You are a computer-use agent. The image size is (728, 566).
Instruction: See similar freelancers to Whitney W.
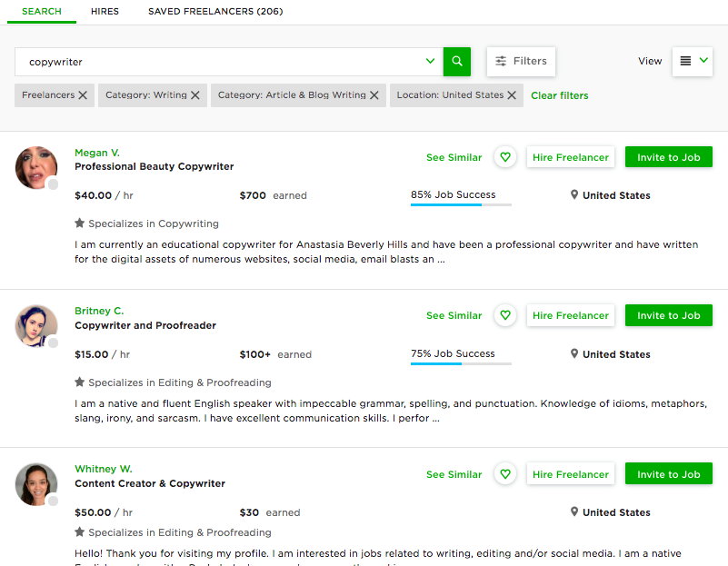click(454, 474)
